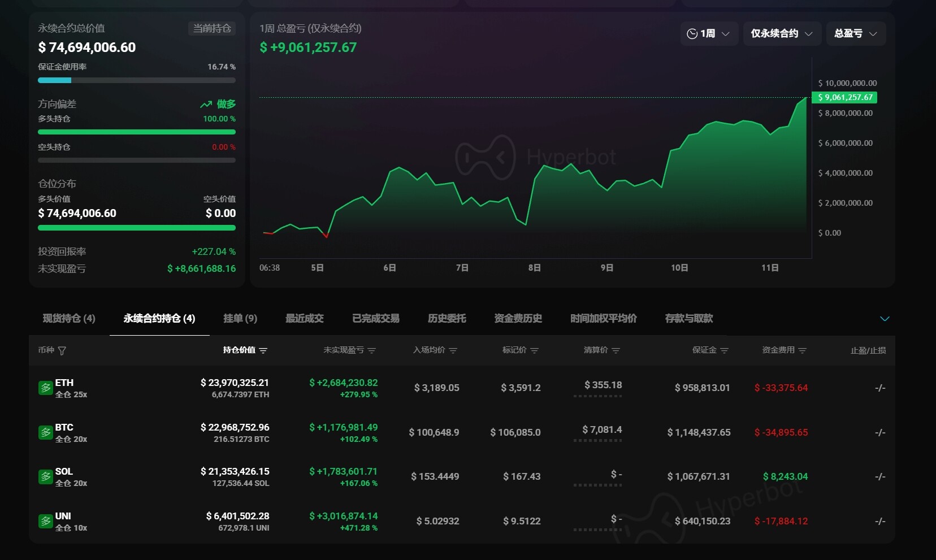Click the filter icon next to 币种 column header
Image resolution: width=936 pixels, height=560 pixels.
point(63,350)
